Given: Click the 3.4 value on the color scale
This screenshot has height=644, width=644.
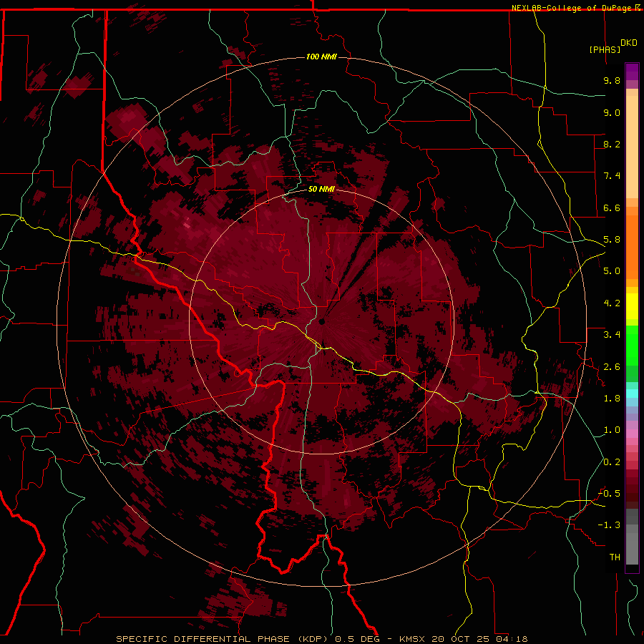Looking at the screenshot, I should tap(612, 335).
